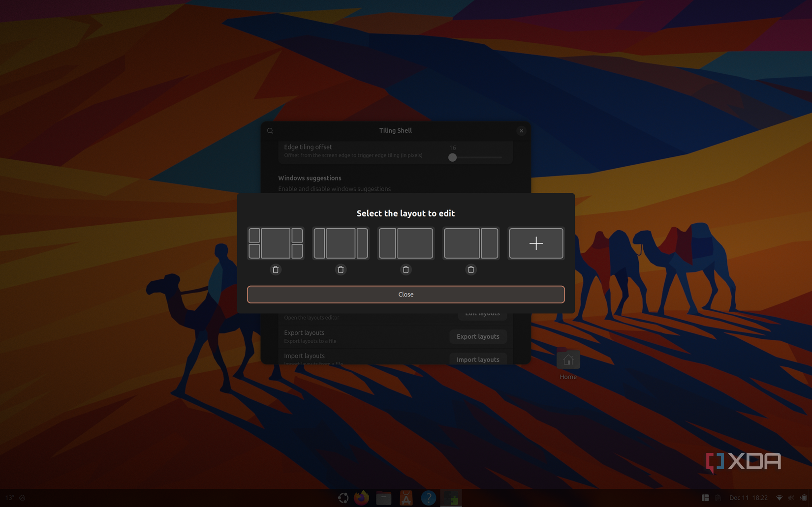812x507 pixels.
Task: Open the Tiling Shell layout indicator in the panel
Action: pos(705,498)
